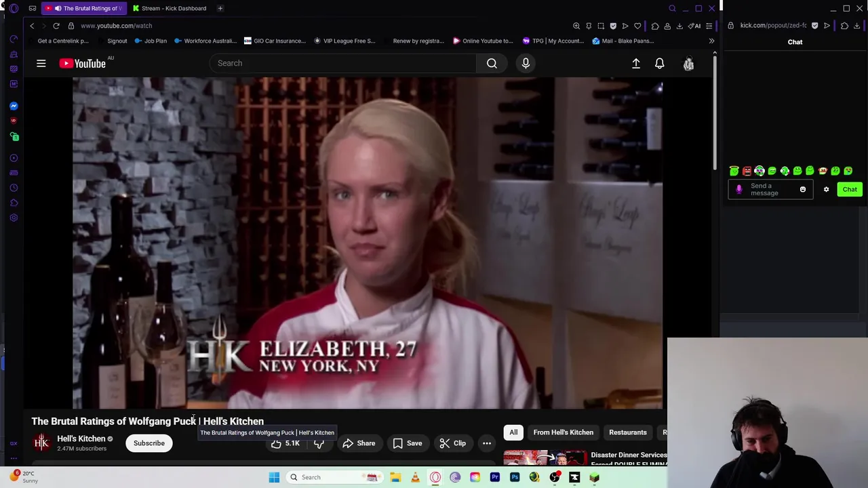Reload the YouTube page
This screenshot has height=488, width=868.
[56, 26]
